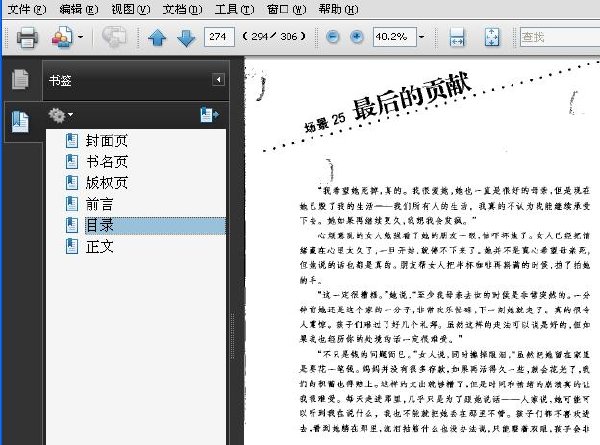Go to previous page with up arrow
The width and height of the screenshot is (600, 445).
point(157,38)
